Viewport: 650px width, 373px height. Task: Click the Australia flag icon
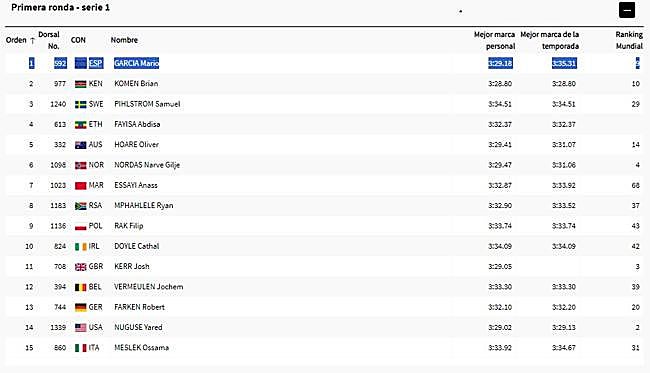tap(80, 145)
